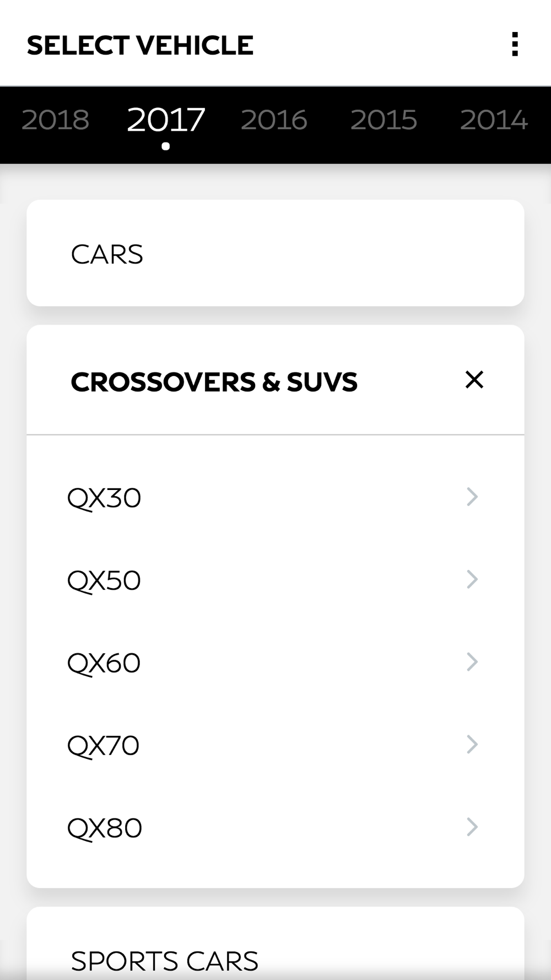The image size is (551, 980).
Task: Open the QX80 model entry
Action: [x=275, y=827]
